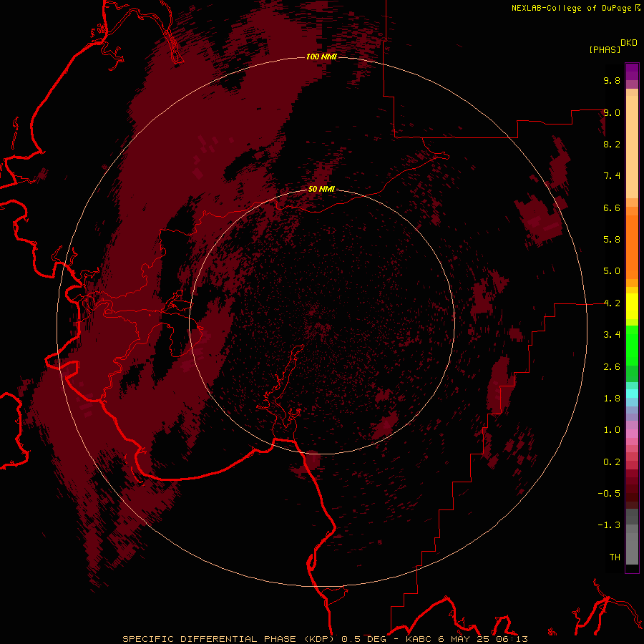The width and height of the screenshot is (644, 644).
Task: Click the 8.2 value on the color scale
Action: point(612,144)
